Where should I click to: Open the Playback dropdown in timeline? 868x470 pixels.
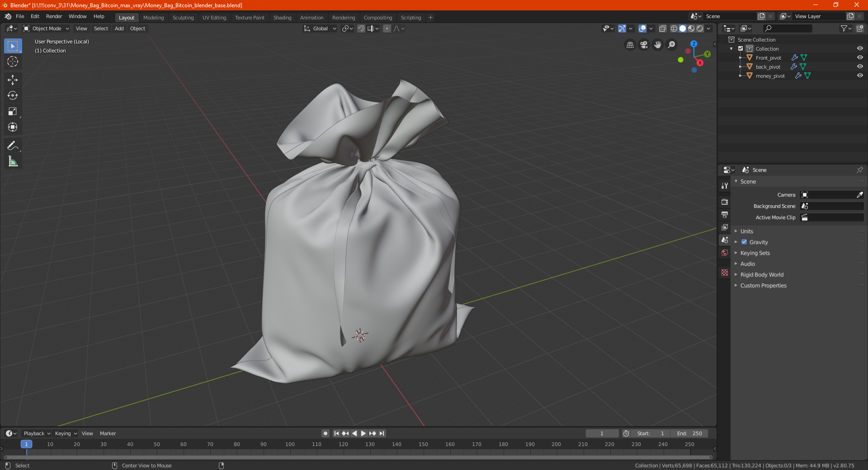pos(37,433)
